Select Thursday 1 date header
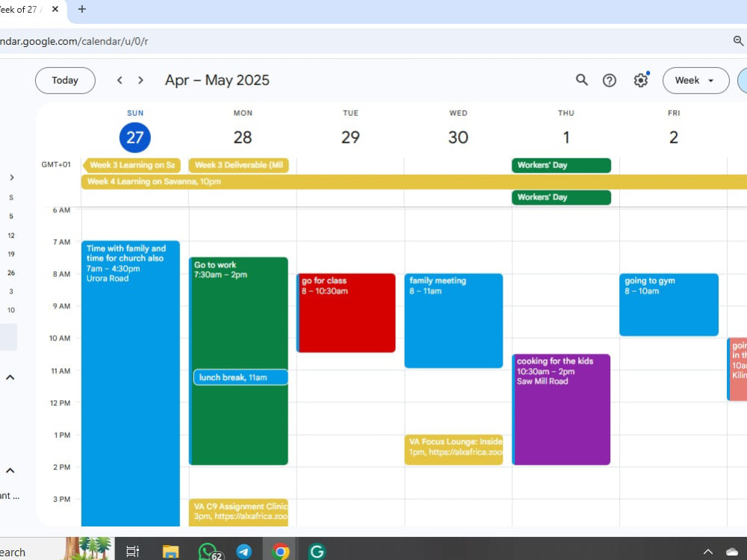Viewport: 747px width, 560px height. 566,137
